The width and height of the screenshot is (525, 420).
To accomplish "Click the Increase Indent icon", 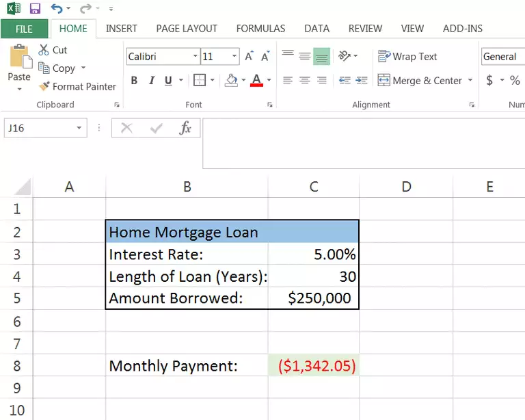I will coord(363,81).
